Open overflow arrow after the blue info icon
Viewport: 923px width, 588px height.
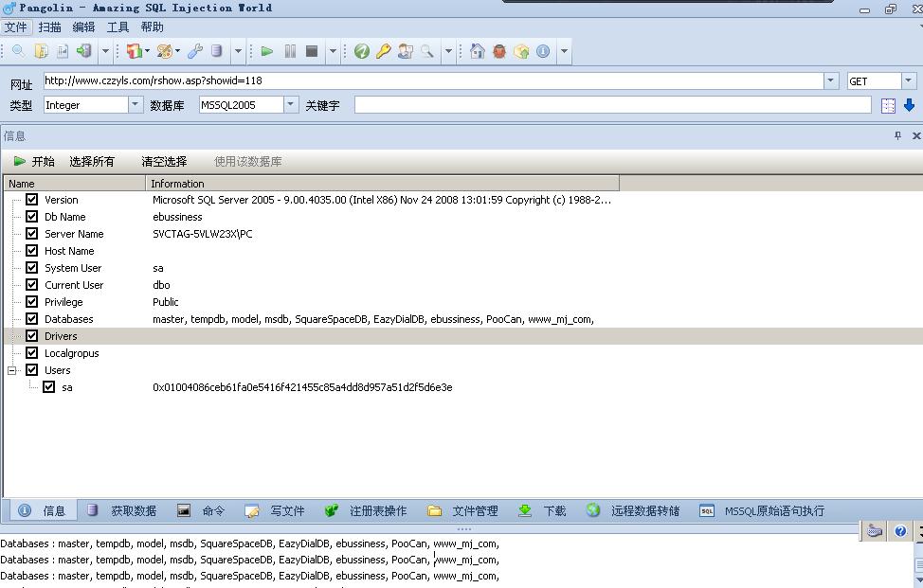point(564,51)
